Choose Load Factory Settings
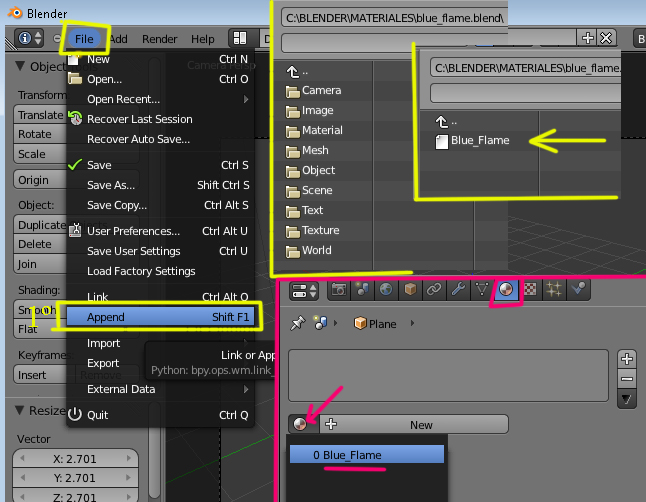 pos(160,271)
